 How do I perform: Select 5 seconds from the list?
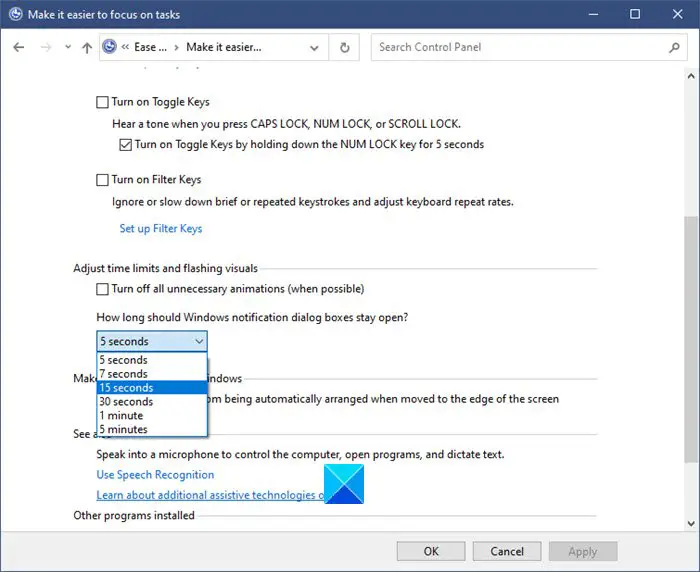(x=152, y=360)
